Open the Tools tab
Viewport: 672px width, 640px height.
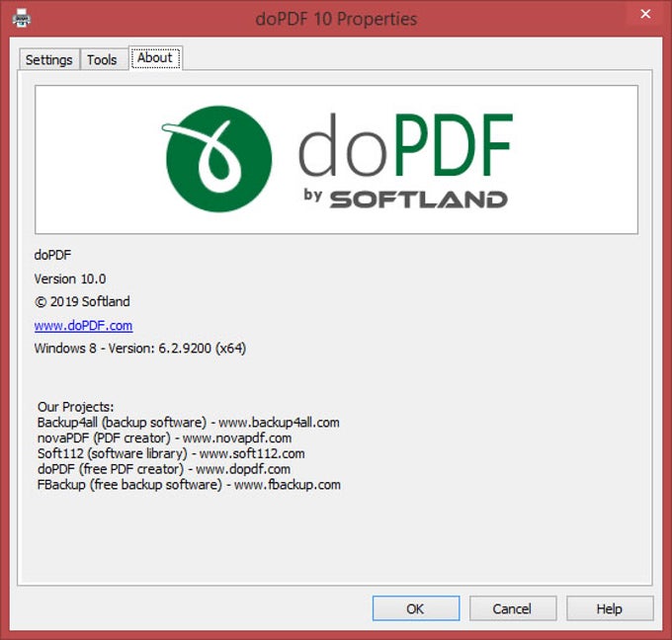click(102, 59)
